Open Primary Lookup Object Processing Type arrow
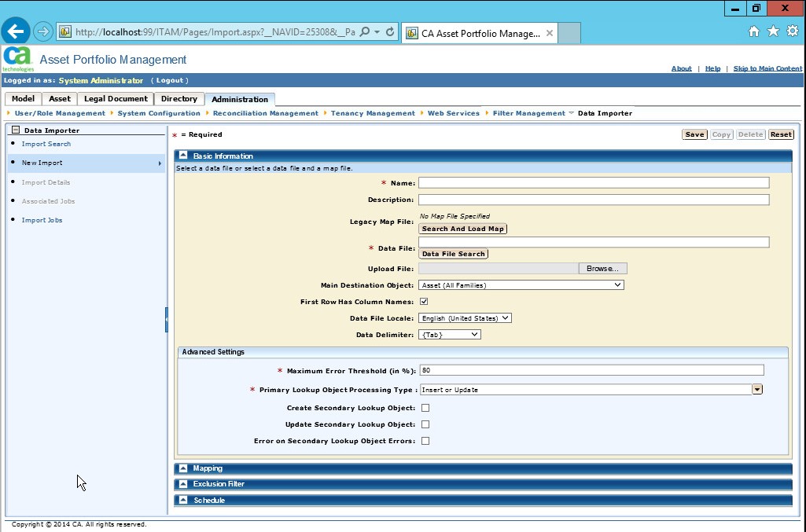The width and height of the screenshot is (806, 532). (x=757, y=389)
